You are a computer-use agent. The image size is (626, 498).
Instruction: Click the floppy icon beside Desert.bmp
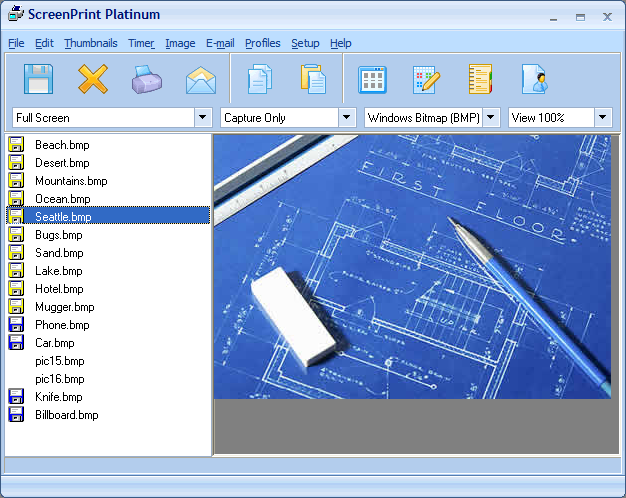(x=16, y=163)
